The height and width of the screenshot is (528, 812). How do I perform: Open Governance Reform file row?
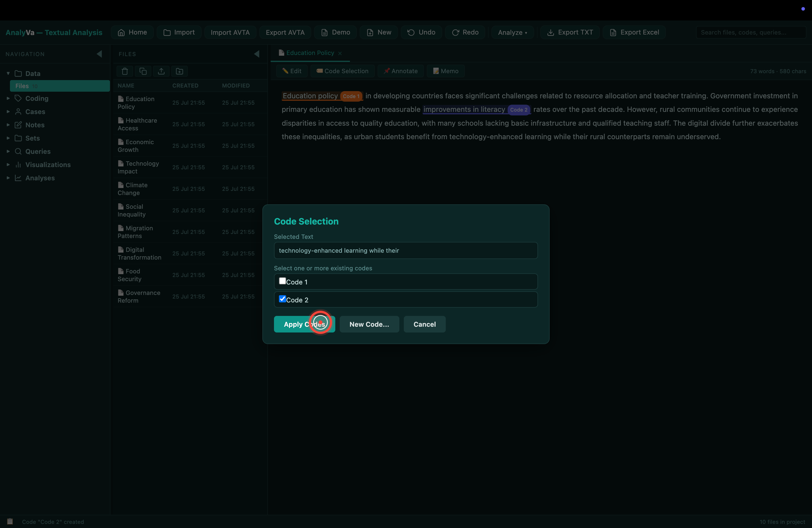tap(190, 296)
